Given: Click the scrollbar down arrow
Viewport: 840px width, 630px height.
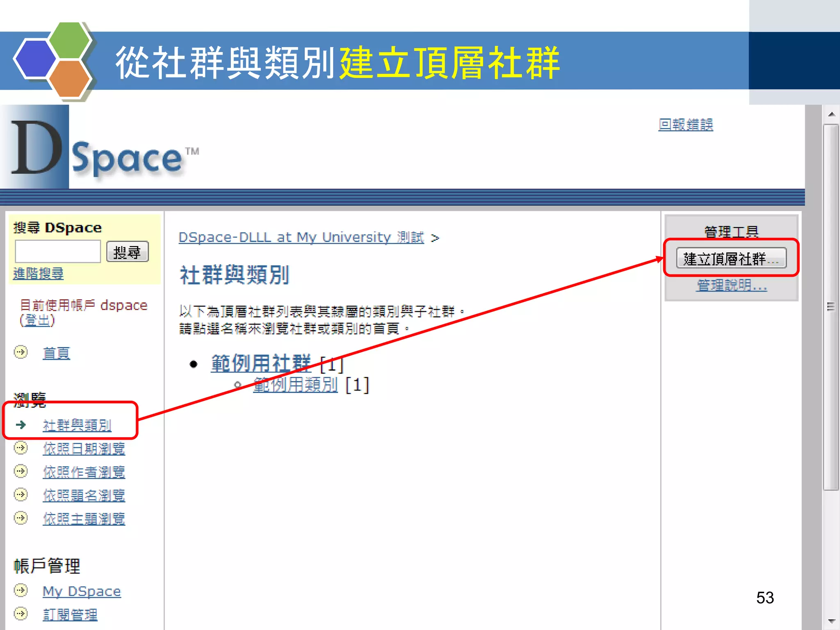Looking at the screenshot, I should (831, 621).
